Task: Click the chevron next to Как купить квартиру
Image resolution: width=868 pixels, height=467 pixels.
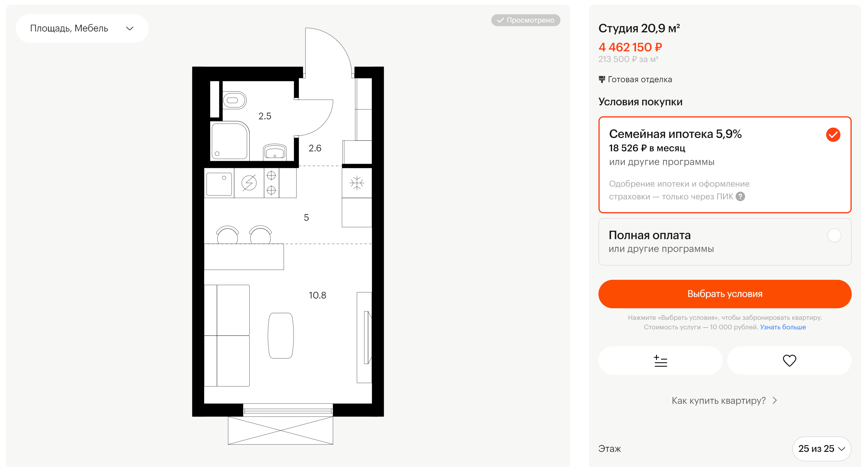Action: coord(775,400)
